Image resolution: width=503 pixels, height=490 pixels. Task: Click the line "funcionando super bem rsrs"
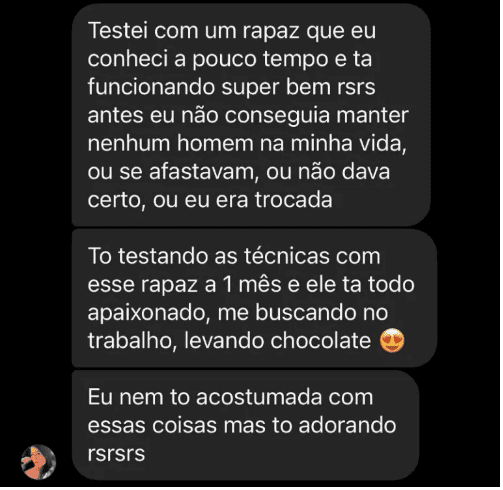click(233, 88)
